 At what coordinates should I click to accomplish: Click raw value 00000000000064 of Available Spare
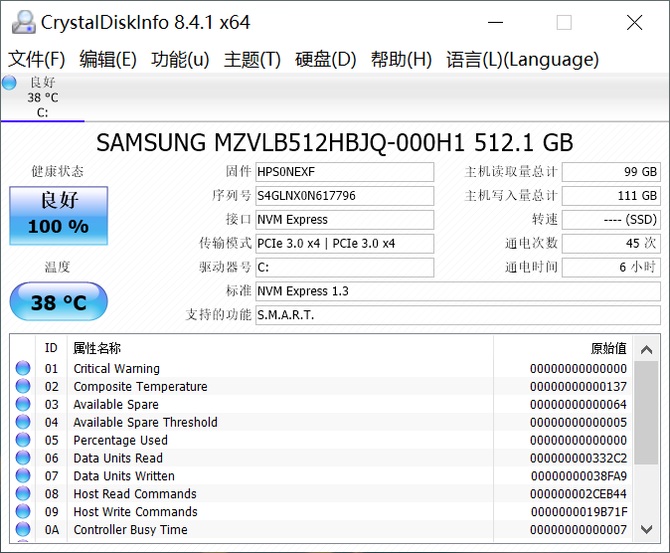click(x=578, y=404)
